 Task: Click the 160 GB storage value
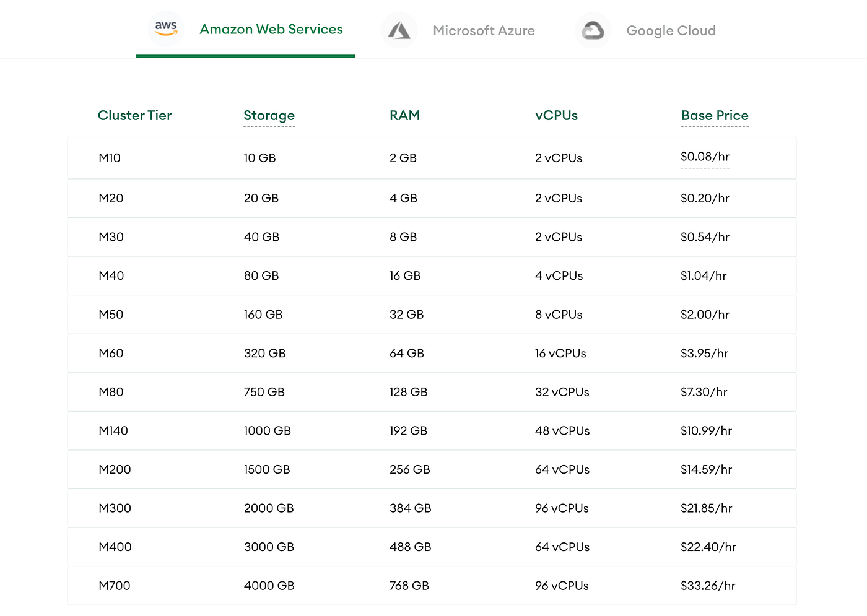(x=263, y=315)
